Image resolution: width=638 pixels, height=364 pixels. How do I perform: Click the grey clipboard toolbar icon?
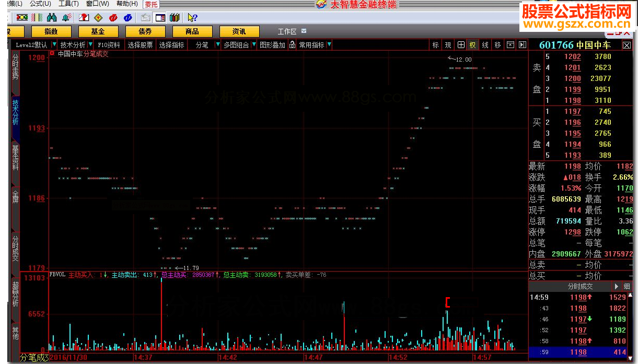145,18
